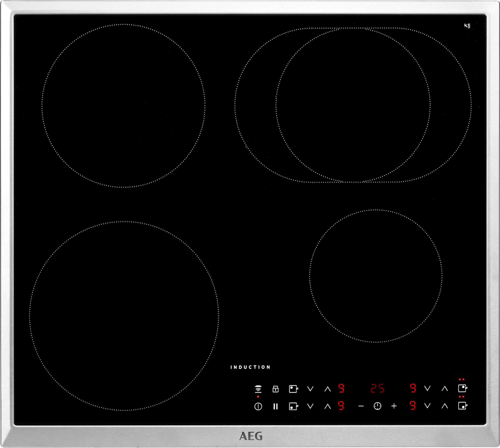
Task: Activate power boost for rear-right zone
Action: 463,388
